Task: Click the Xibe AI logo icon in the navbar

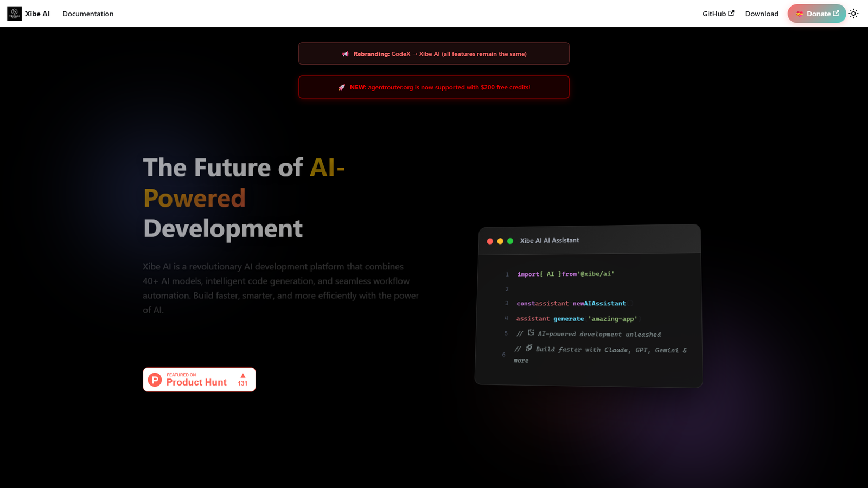Action: [13, 13]
